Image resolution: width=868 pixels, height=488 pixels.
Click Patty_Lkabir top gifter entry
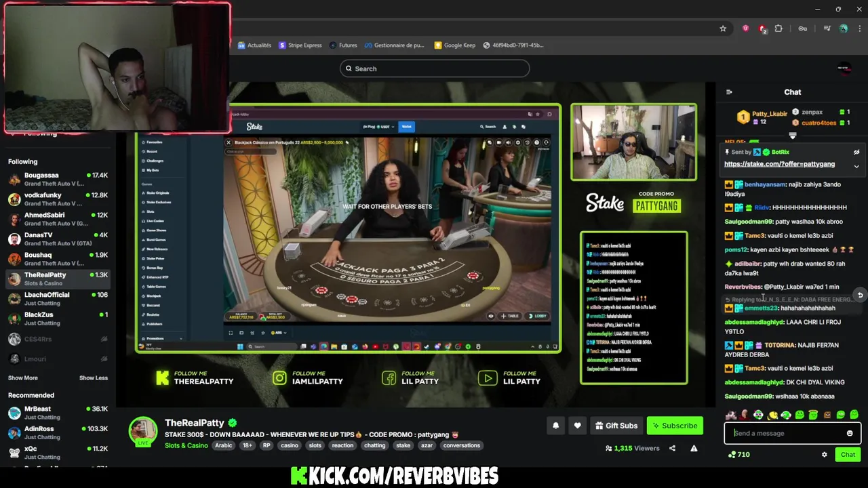[x=763, y=117]
